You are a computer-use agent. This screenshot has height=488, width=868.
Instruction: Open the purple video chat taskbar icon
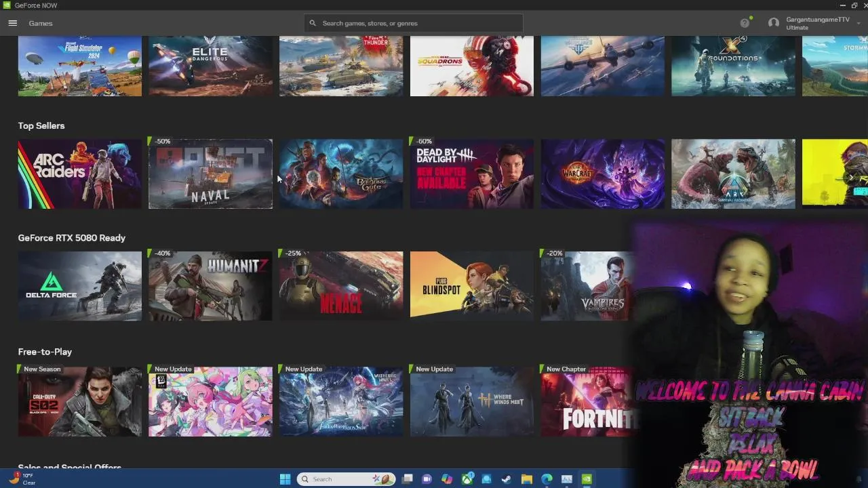[427, 479]
